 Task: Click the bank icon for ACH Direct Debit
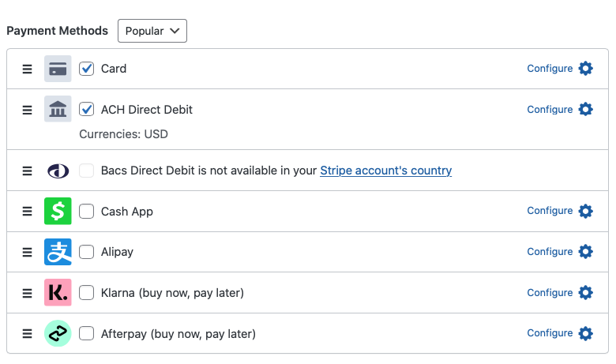click(x=58, y=110)
